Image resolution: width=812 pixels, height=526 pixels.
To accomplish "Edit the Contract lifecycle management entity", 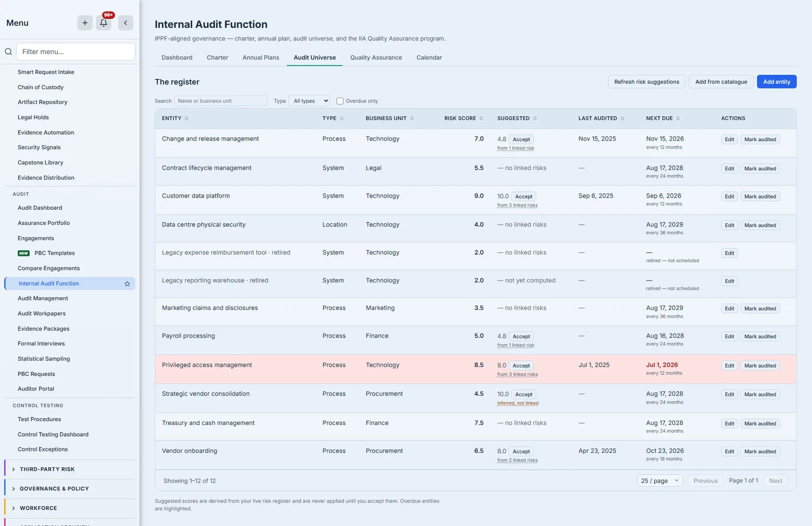I will tap(729, 169).
